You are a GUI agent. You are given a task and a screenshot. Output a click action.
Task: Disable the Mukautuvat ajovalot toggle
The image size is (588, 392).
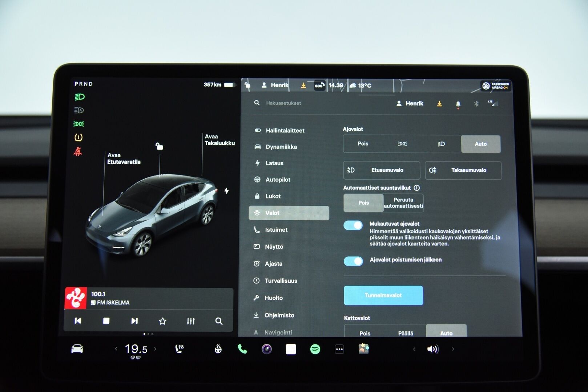coord(353,225)
